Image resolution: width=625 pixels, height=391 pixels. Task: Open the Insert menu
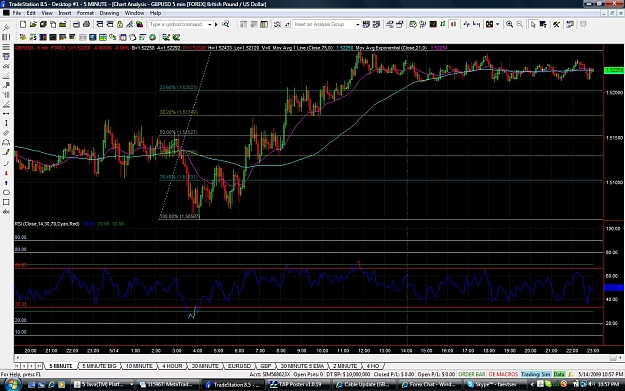tap(65, 13)
